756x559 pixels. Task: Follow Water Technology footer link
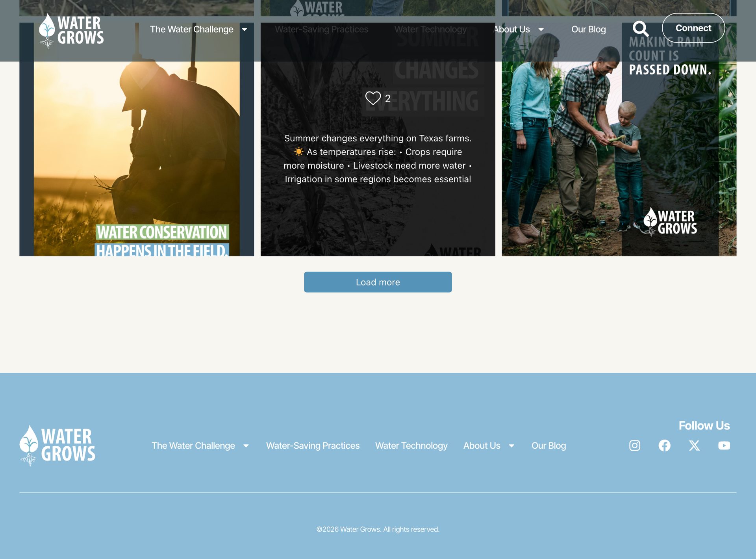click(x=411, y=446)
